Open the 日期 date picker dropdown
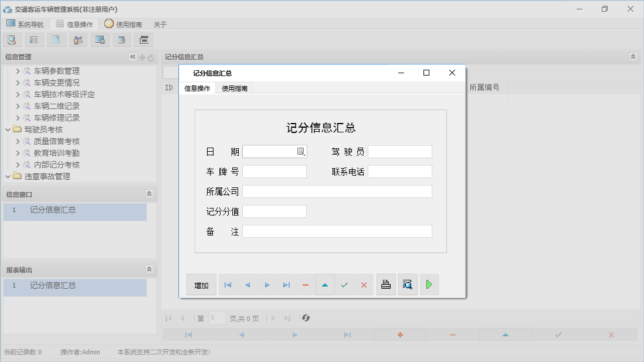Screen dimensions: 644x362 (x=300, y=151)
